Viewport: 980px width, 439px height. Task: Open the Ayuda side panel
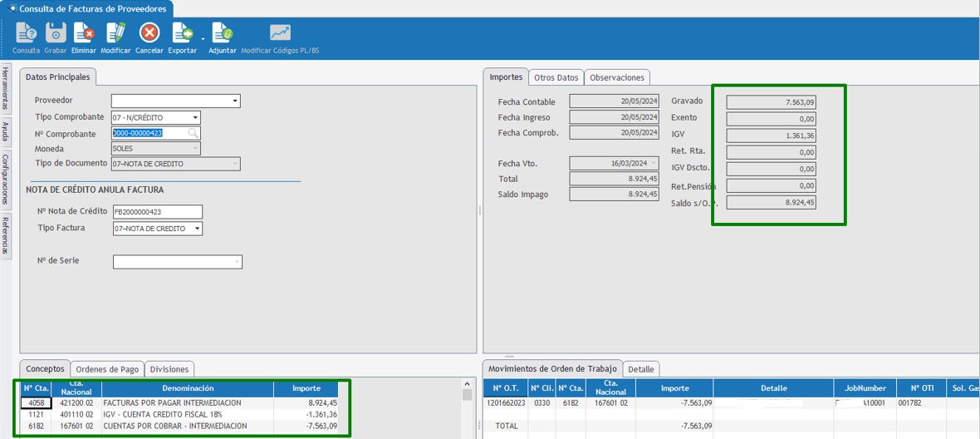(x=6, y=131)
